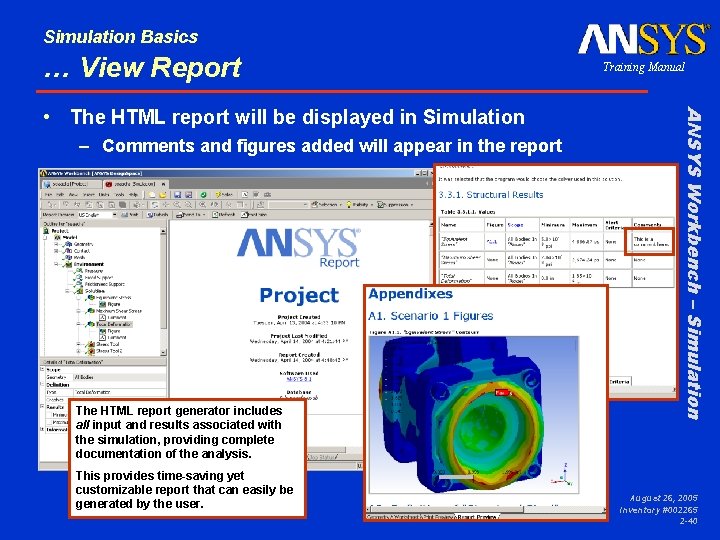
Task: Select the Stress Tool 2 icon
Action: [90, 351]
